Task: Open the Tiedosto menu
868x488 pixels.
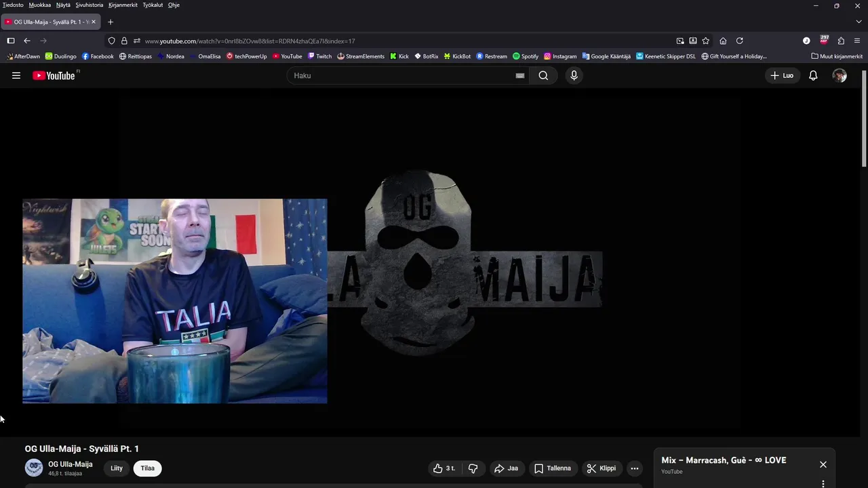Action: [x=13, y=5]
